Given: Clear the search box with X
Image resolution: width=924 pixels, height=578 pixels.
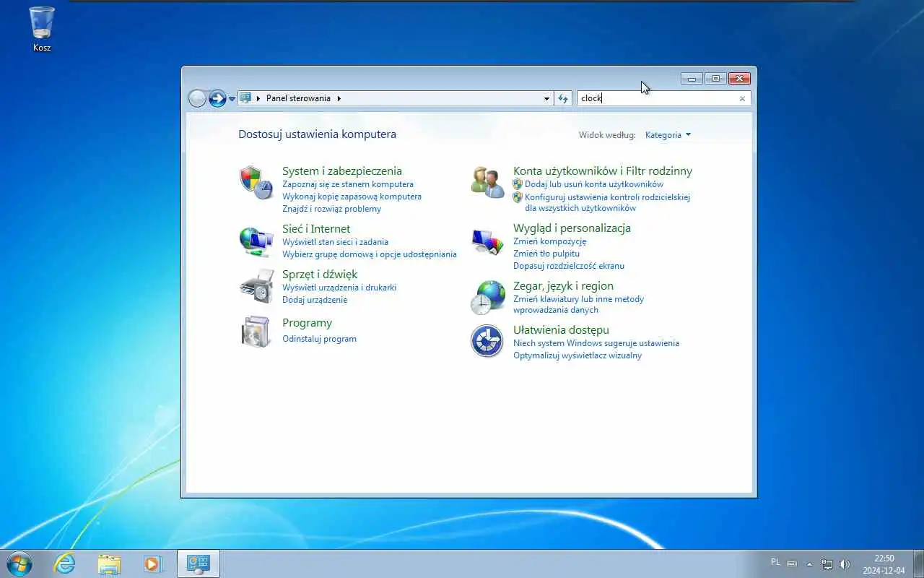Looking at the screenshot, I should [742, 98].
